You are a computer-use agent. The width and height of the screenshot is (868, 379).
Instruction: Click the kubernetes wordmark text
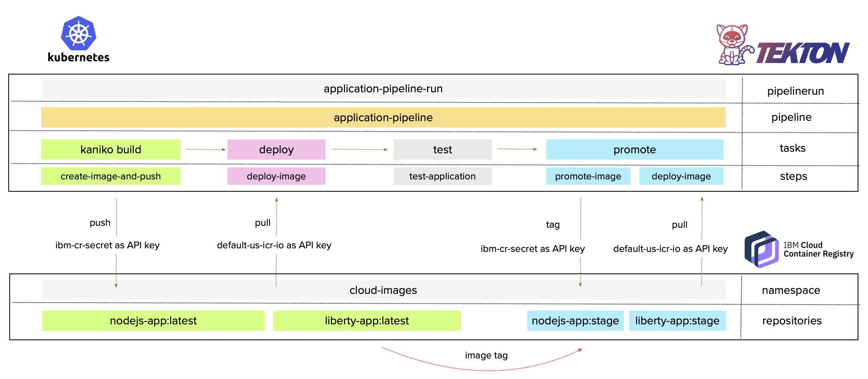[78, 57]
